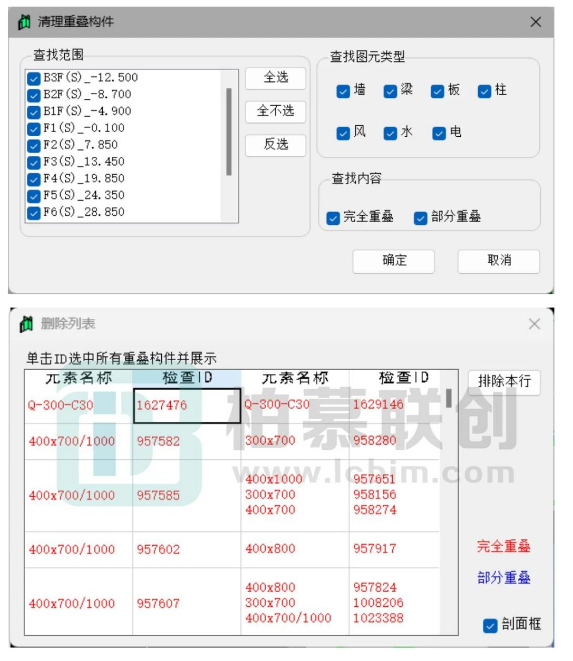Select check ID 957582 cell

click(187, 441)
